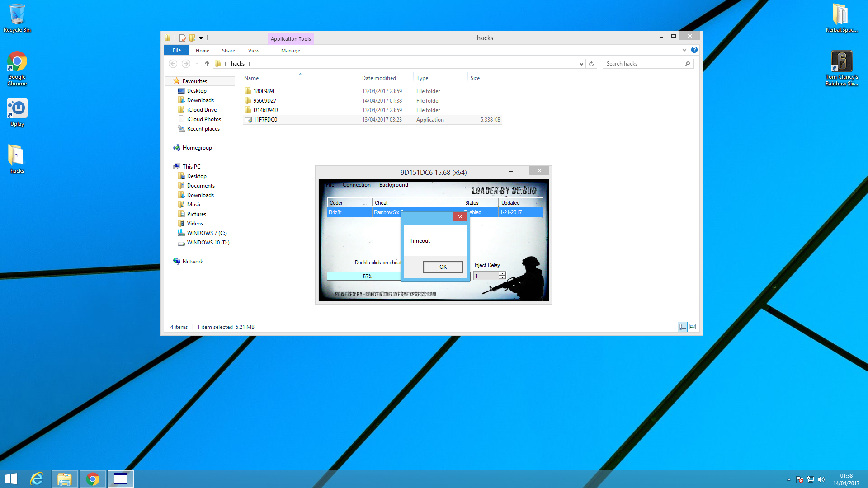Switch to details view layout icon
Screen dimensions: 868x488
pyautogui.click(x=683, y=327)
